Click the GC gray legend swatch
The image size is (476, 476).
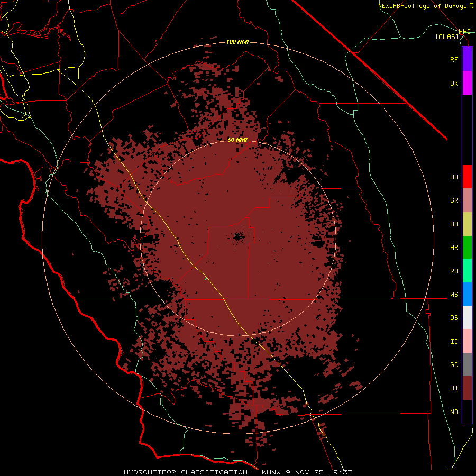click(467, 364)
